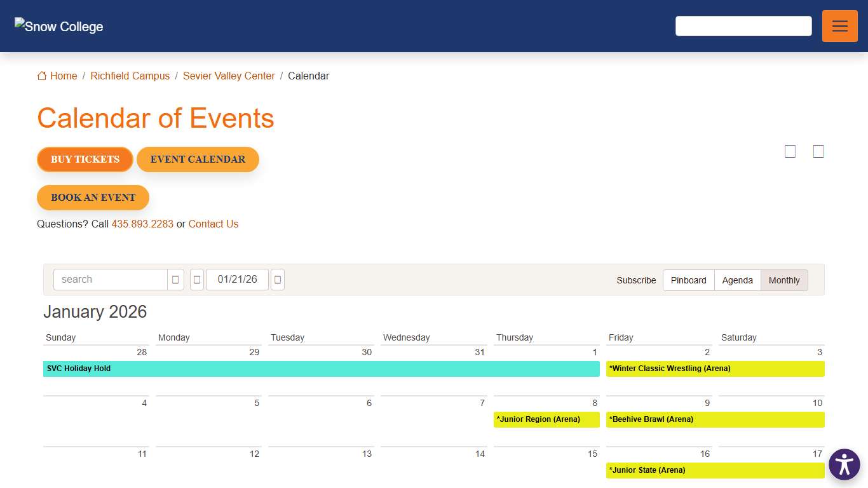Click the previous month arrow icon
Screen dimensions: 868x488
click(196, 280)
